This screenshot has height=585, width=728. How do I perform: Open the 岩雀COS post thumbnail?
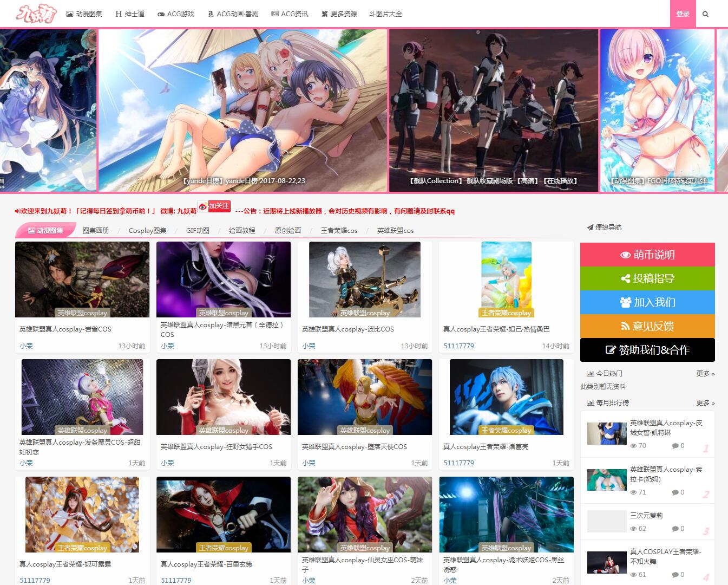tap(82, 279)
